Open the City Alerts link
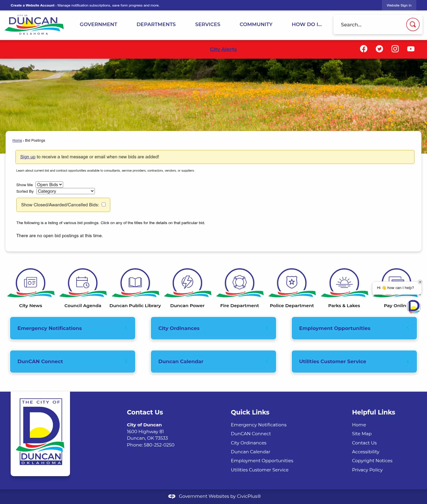Image resolution: width=427 pixels, height=504 pixels. coord(223,49)
